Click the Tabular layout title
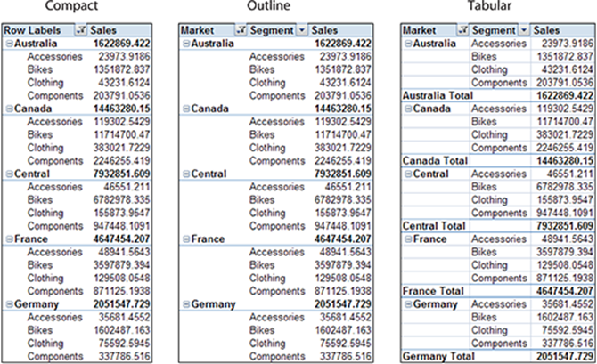This screenshot has height=364, width=597. (489, 5)
